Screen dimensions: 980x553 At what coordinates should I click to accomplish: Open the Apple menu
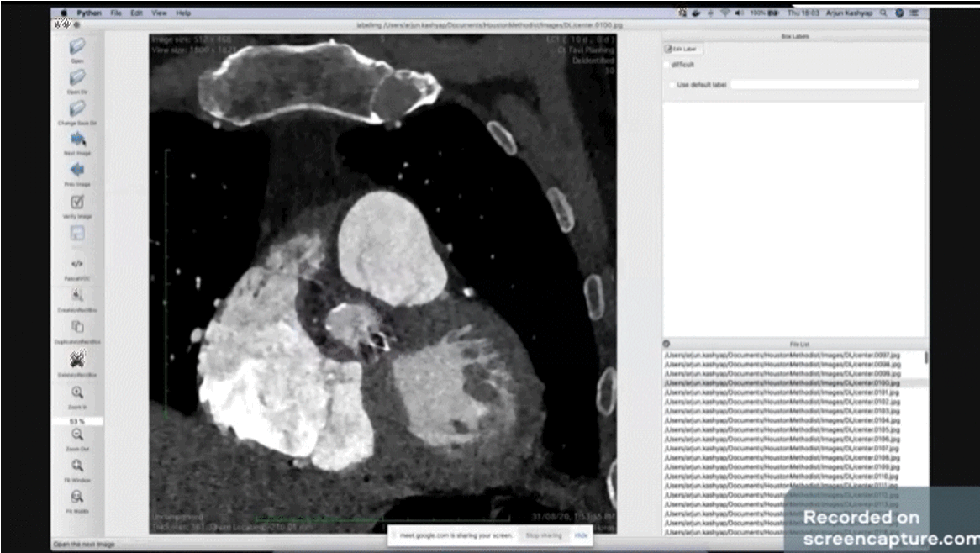coord(63,13)
